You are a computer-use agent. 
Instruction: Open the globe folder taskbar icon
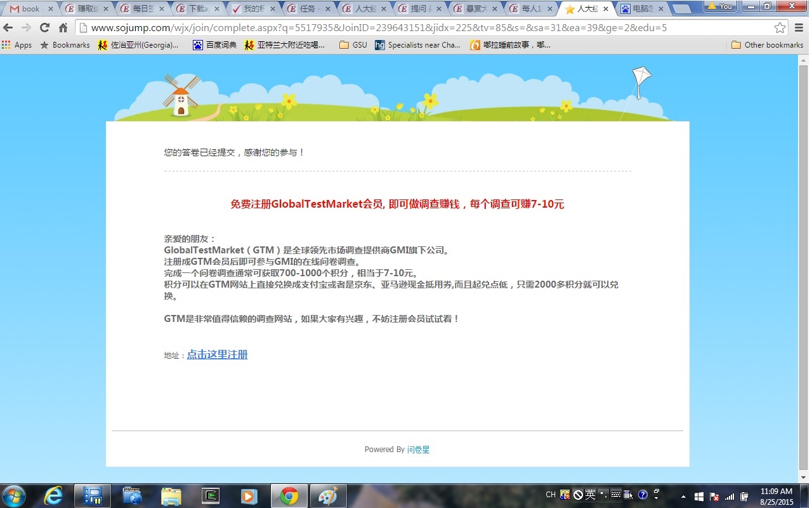point(132,495)
